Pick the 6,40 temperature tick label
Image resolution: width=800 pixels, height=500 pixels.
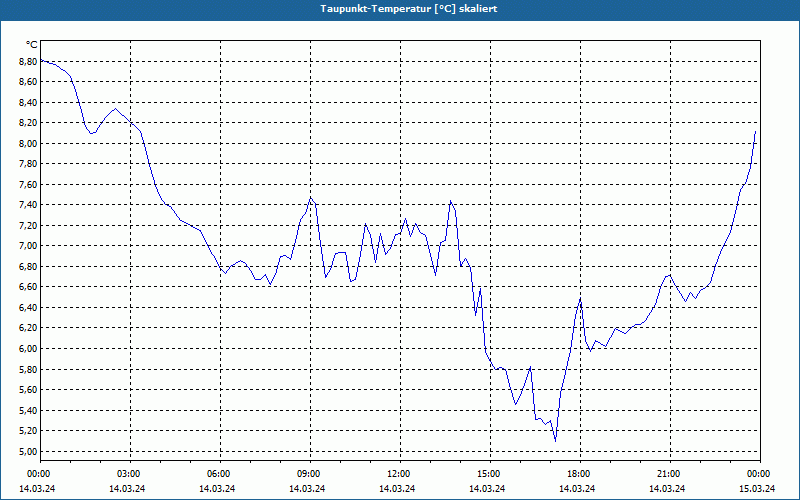(x=28, y=308)
